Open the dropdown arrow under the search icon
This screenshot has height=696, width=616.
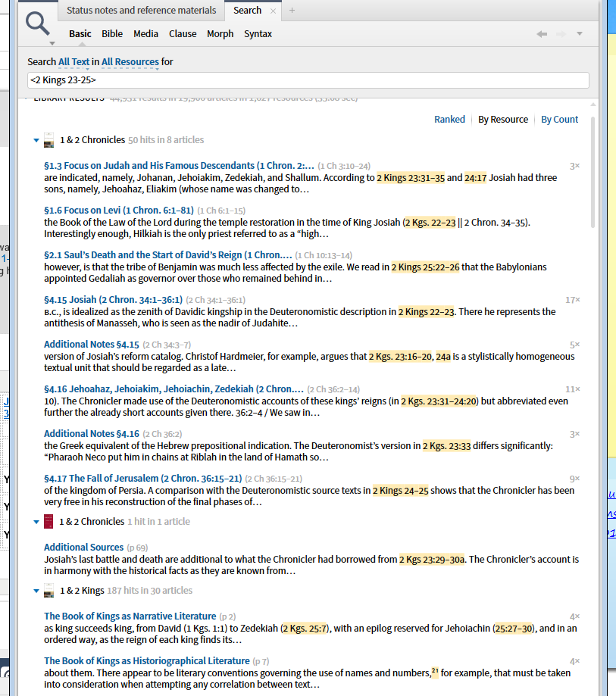(x=52, y=43)
